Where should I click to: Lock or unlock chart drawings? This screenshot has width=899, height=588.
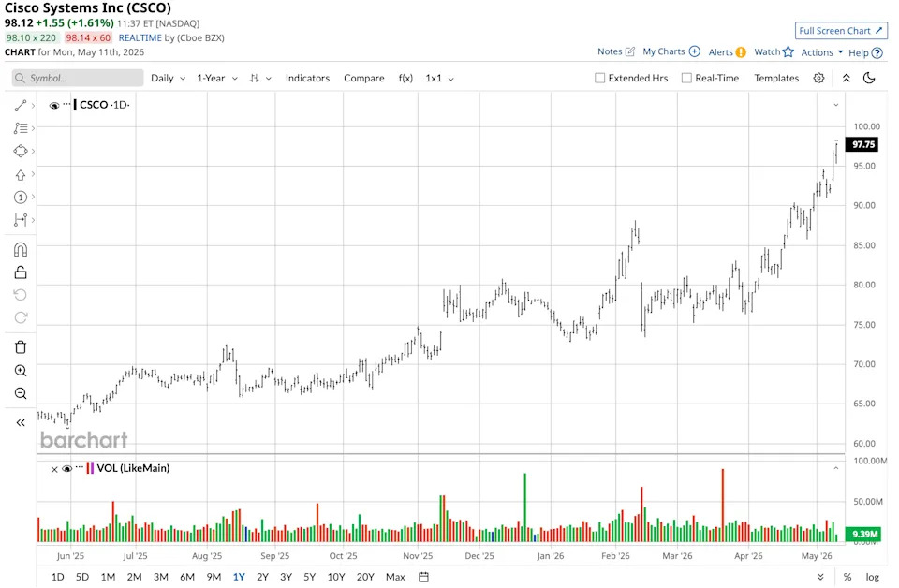tap(21, 272)
